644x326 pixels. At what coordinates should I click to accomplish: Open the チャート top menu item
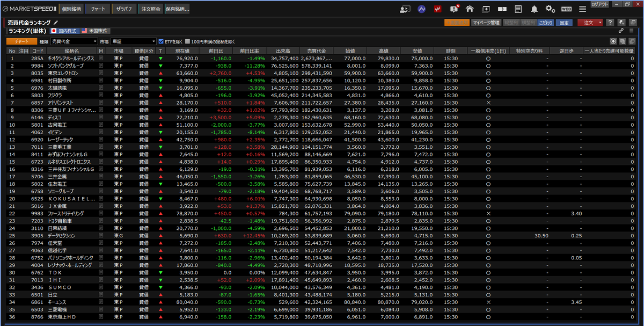tap(98, 9)
